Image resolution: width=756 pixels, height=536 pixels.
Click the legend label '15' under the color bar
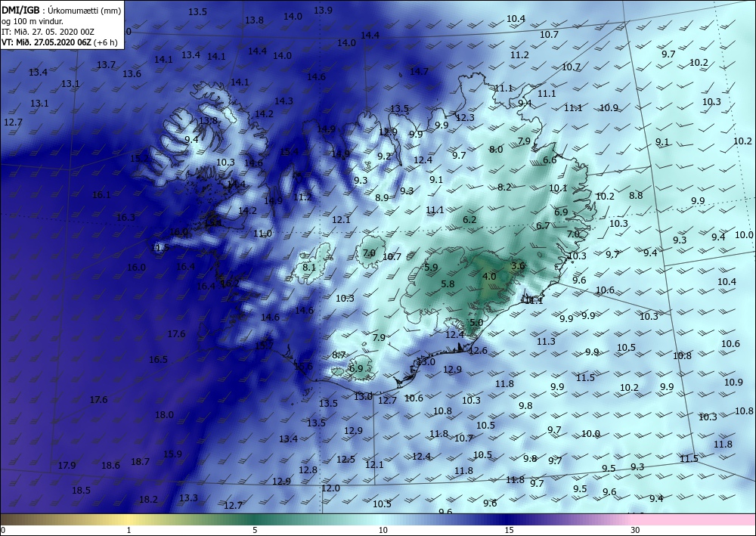pos(509,530)
